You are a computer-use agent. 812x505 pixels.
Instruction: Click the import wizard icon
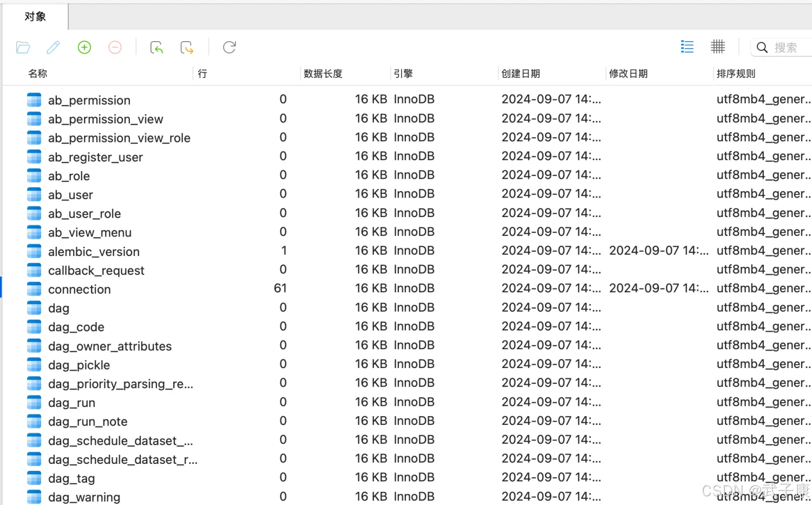156,48
